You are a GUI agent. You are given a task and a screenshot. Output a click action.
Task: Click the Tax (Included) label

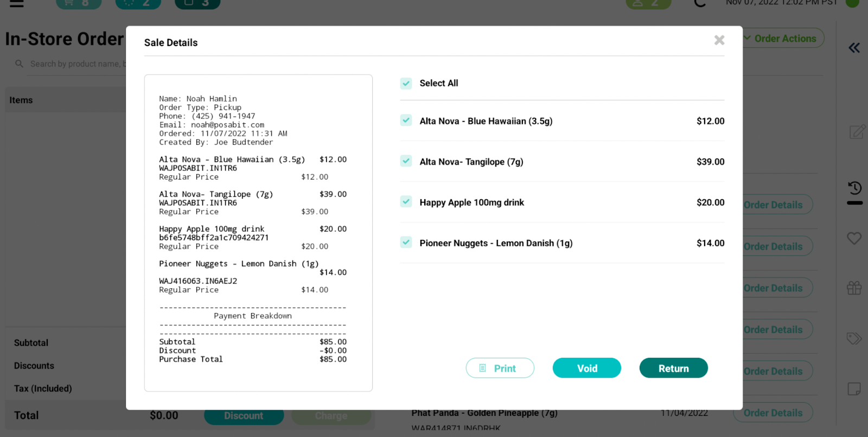(43, 389)
